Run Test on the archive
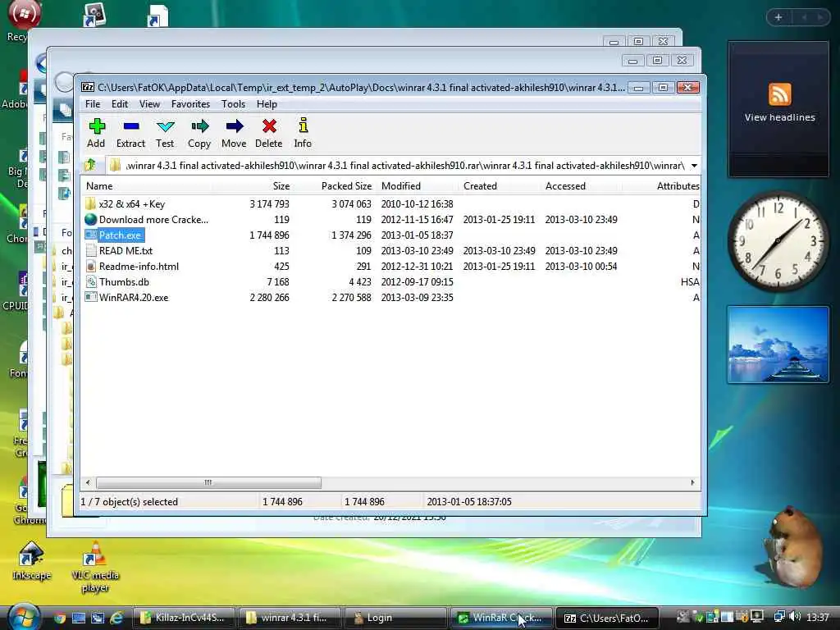This screenshot has height=630, width=840. click(x=165, y=126)
